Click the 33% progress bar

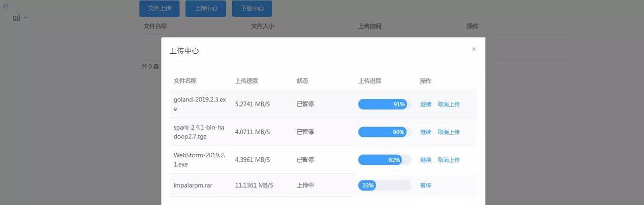385,185
